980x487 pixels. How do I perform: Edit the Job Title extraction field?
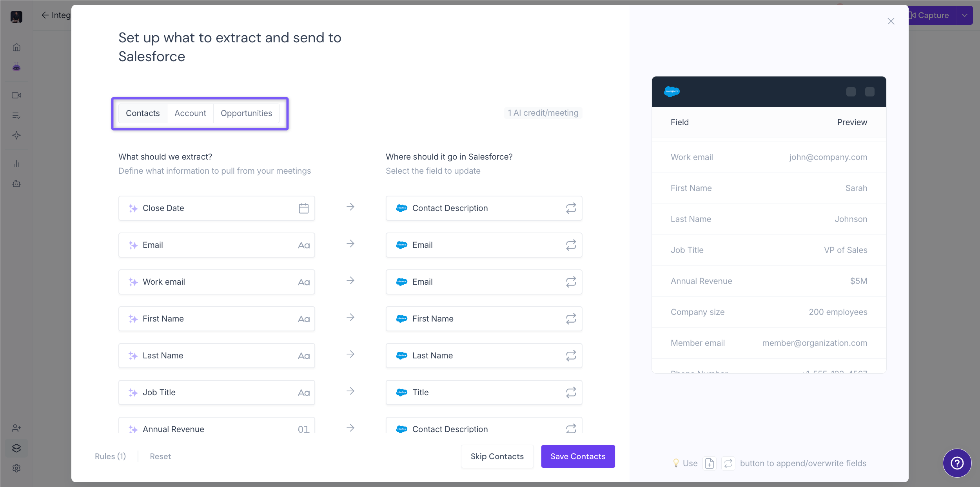(x=216, y=393)
